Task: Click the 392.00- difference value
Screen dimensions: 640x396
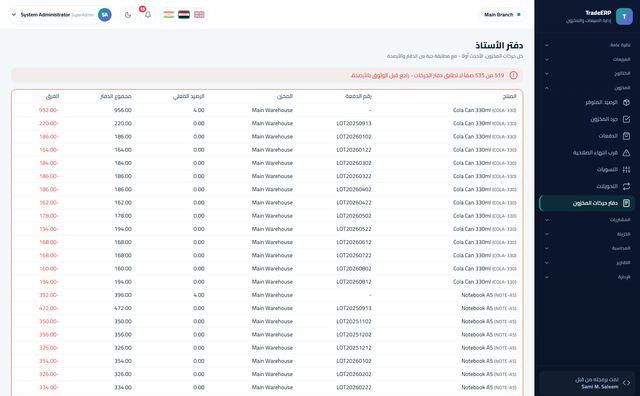Action: point(49,295)
